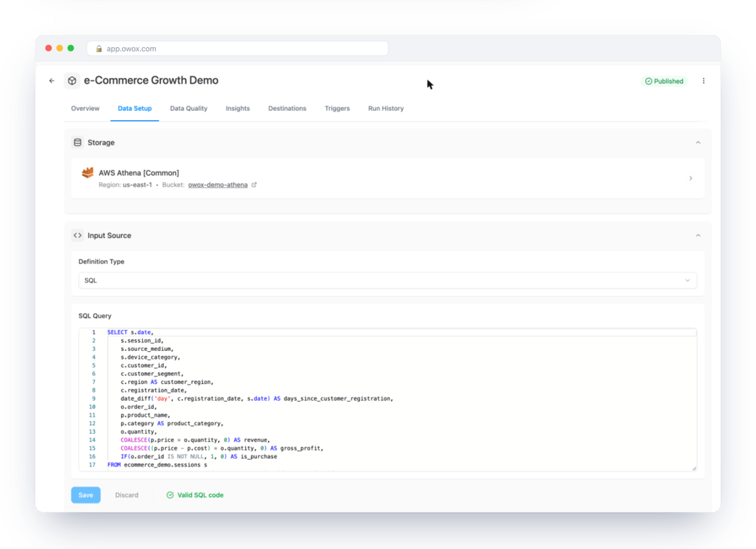Click external link icon beside owox-demo-athena

coord(254,184)
